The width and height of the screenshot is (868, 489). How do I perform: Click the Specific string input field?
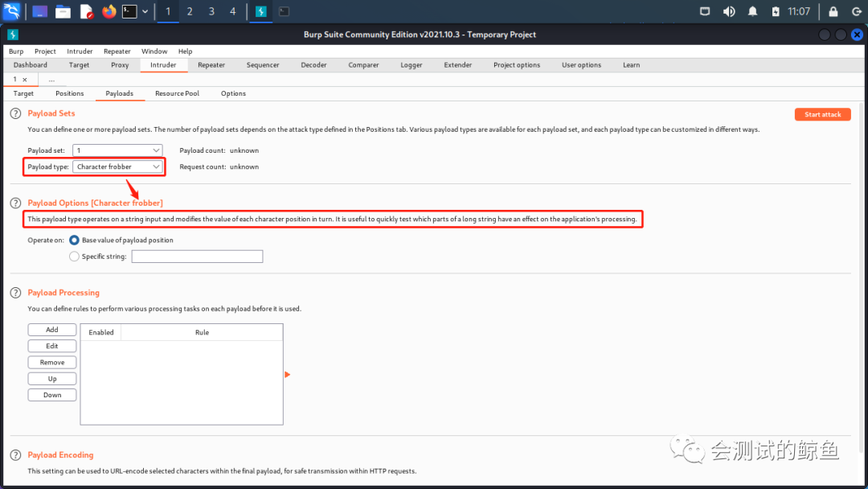pos(197,257)
